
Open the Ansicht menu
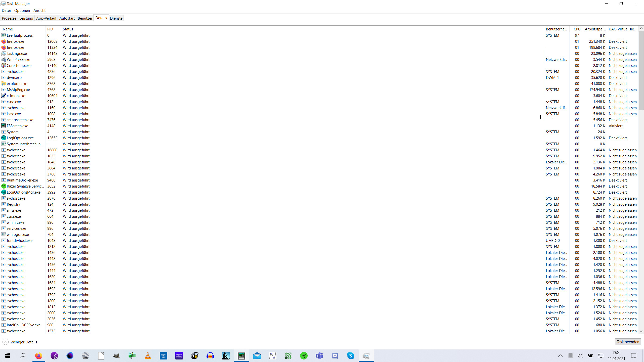[x=39, y=11]
